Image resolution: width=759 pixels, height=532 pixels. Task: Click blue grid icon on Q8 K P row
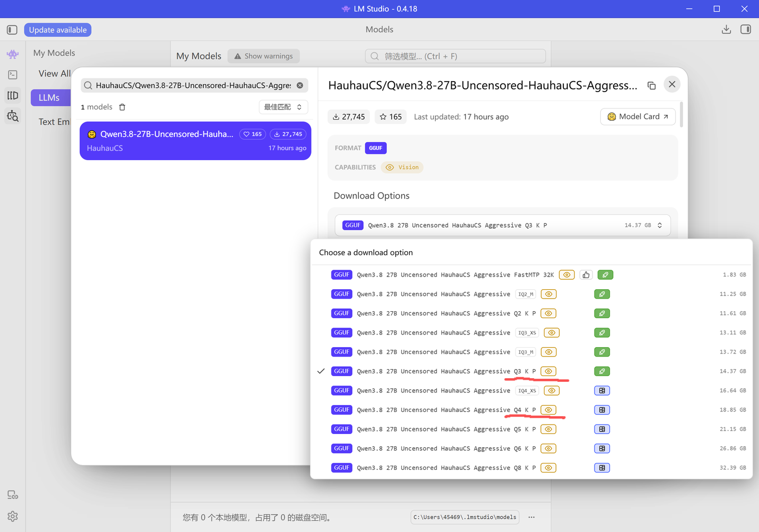(602, 468)
